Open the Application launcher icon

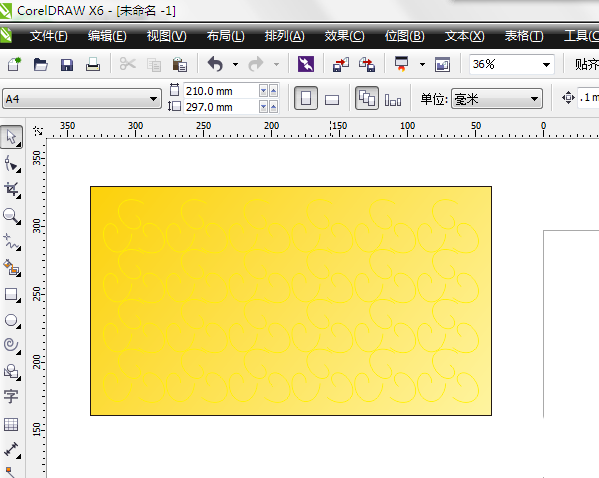coord(401,64)
